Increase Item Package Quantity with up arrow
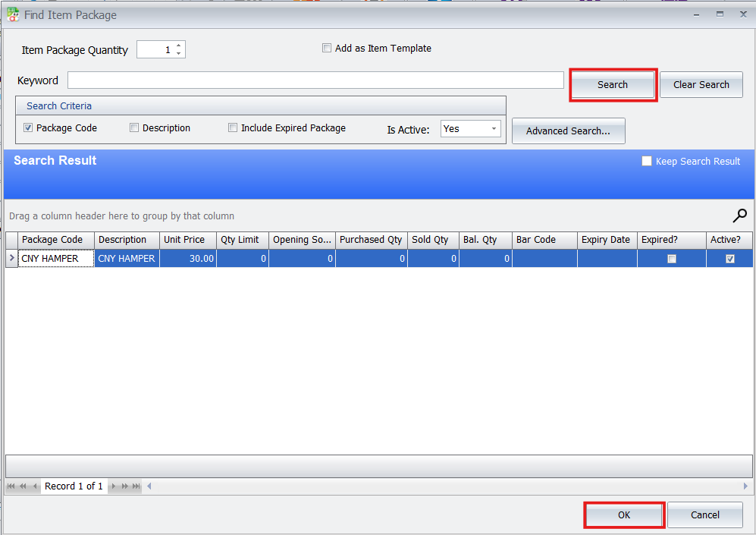 coord(178,45)
